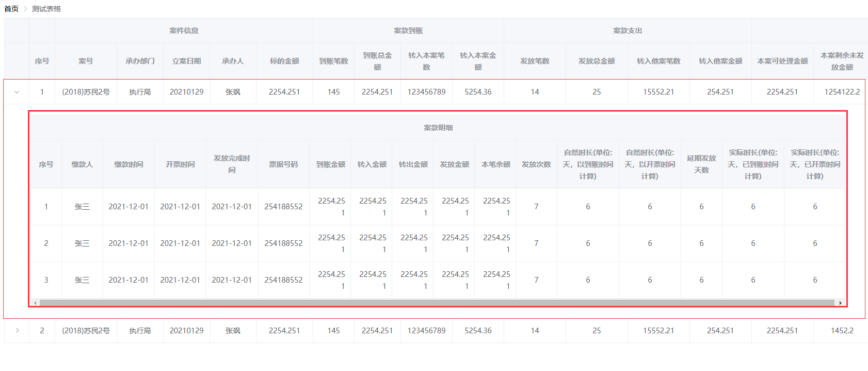The height and width of the screenshot is (371, 868).
Task: Click 123456789 in main row 2
Action: pos(426,331)
